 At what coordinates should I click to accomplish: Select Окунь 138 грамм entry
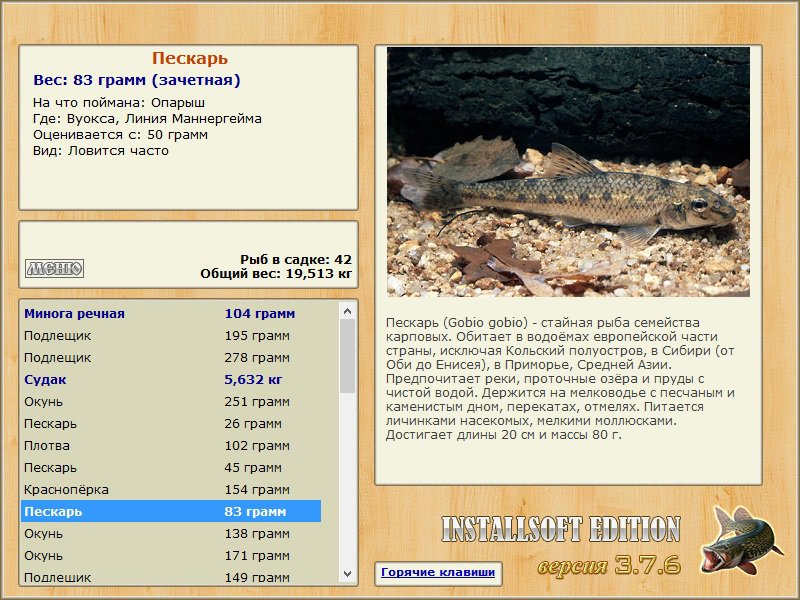tap(171, 534)
